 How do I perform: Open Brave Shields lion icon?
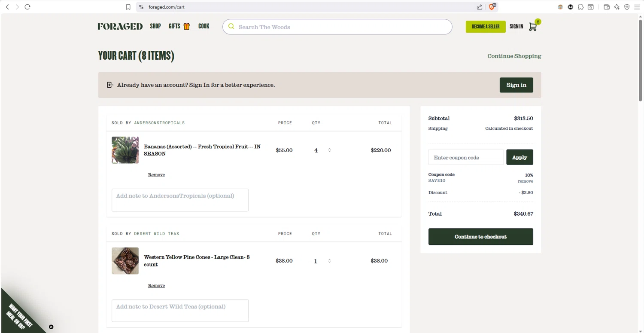(x=492, y=7)
